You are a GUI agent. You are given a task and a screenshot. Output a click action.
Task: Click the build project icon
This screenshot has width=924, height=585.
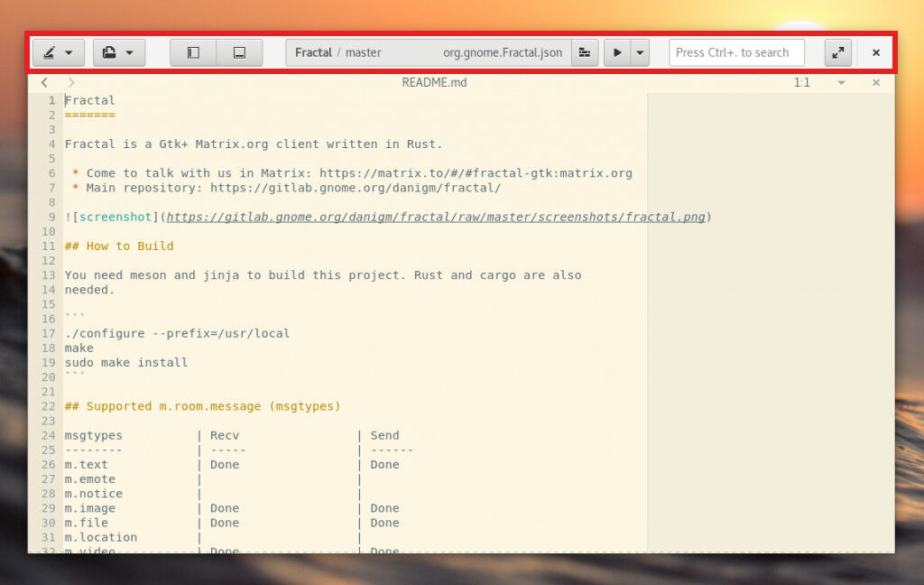coord(585,52)
